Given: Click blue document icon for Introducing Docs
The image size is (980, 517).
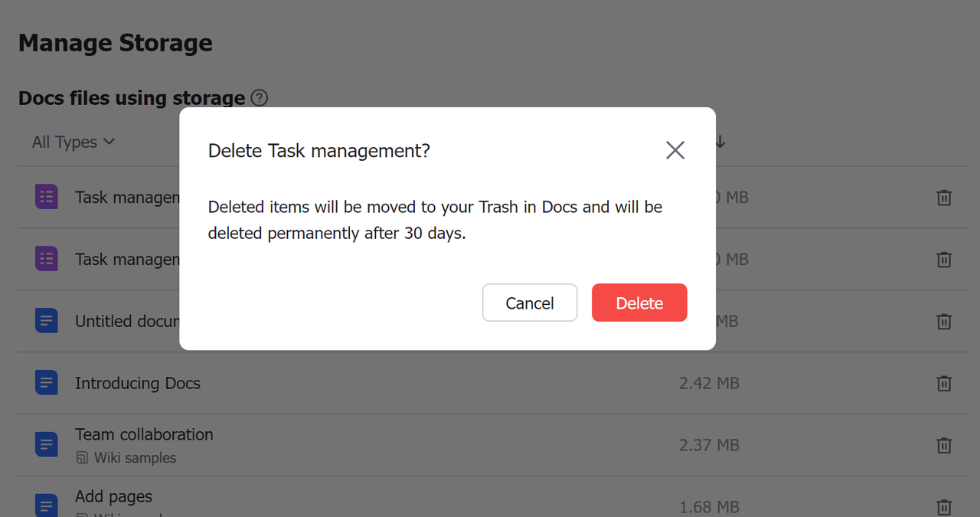Looking at the screenshot, I should point(47,383).
